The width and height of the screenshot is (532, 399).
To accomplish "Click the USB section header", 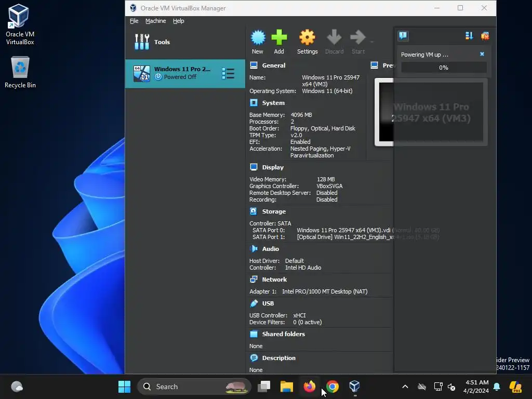I will click(268, 303).
